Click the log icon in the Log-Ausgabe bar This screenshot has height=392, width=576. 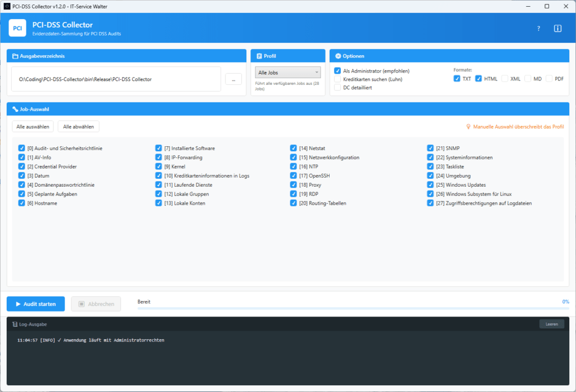tap(14, 323)
